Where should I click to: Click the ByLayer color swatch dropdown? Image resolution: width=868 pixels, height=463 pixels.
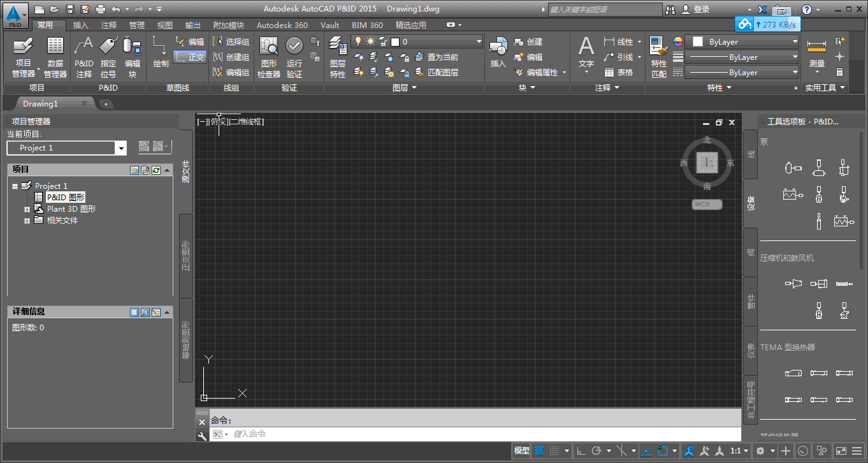[x=742, y=42]
